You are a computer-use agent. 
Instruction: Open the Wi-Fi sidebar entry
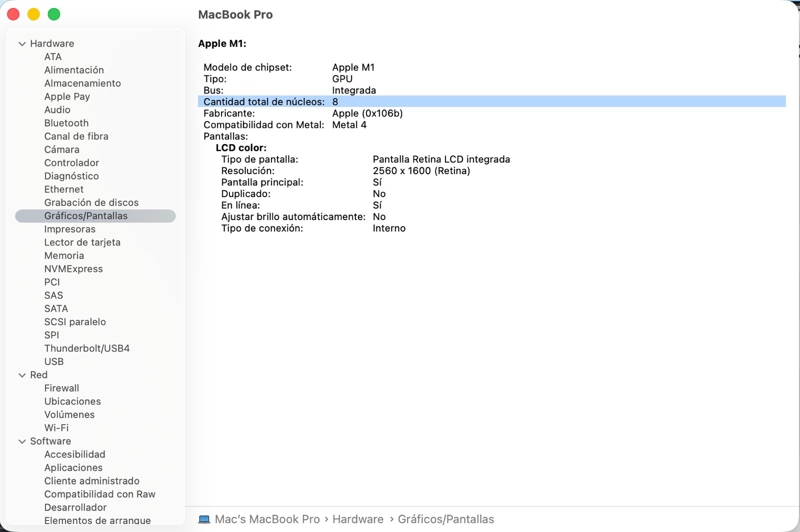tap(56, 428)
